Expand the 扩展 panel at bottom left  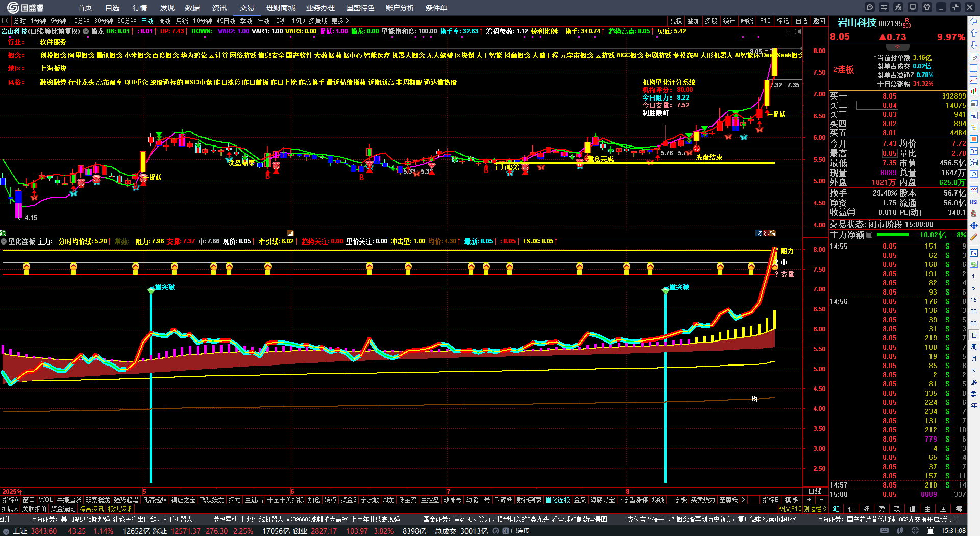coord(10,509)
